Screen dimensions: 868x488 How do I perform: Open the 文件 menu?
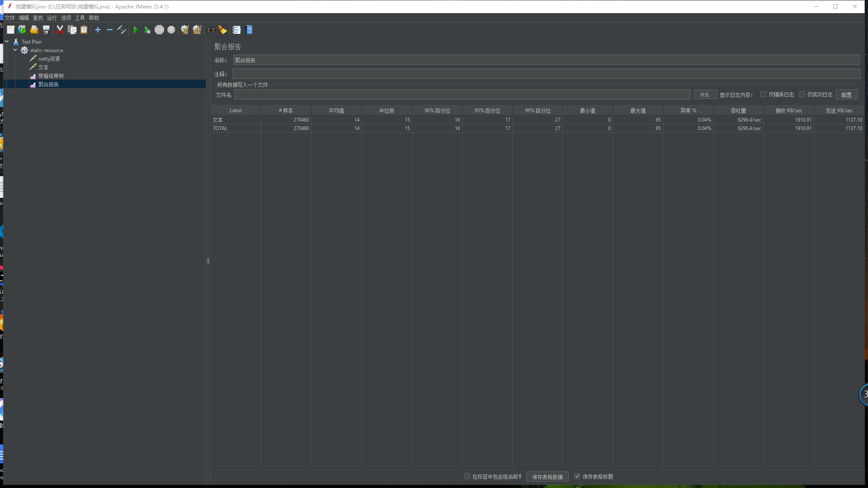tap(10, 18)
